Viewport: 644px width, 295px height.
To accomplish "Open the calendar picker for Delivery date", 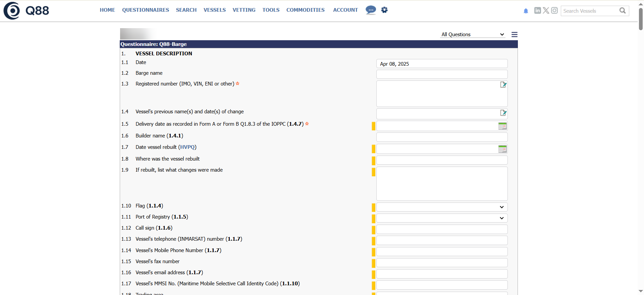I will (502, 126).
